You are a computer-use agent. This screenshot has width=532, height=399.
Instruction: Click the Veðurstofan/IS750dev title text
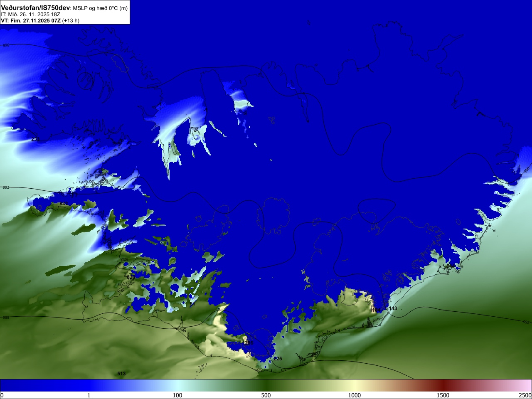point(35,8)
